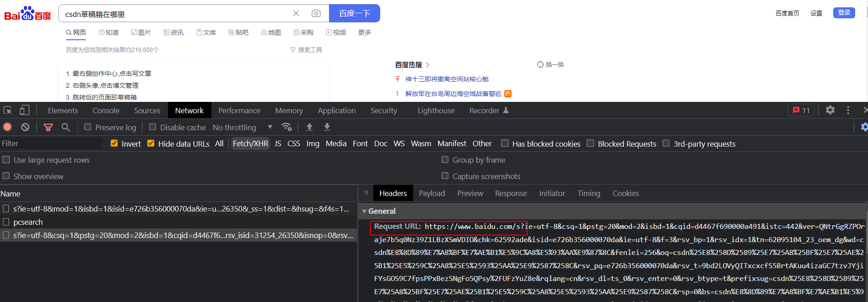Enable Show overview checkbox
This screenshot has height=302, width=868.
point(6,176)
